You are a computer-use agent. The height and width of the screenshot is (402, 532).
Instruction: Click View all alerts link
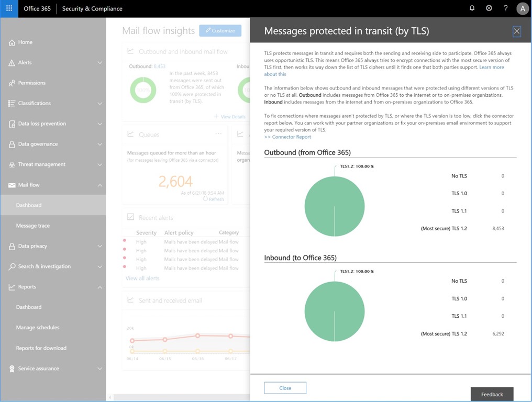pyautogui.click(x=142, y=278)
